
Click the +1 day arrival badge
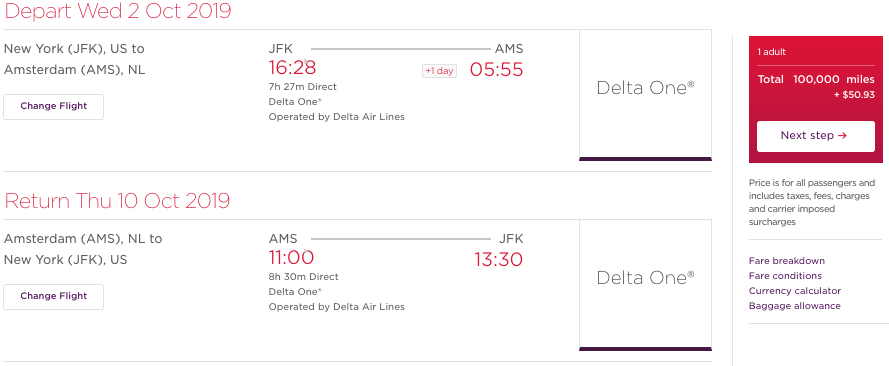[x=439, y=71]
